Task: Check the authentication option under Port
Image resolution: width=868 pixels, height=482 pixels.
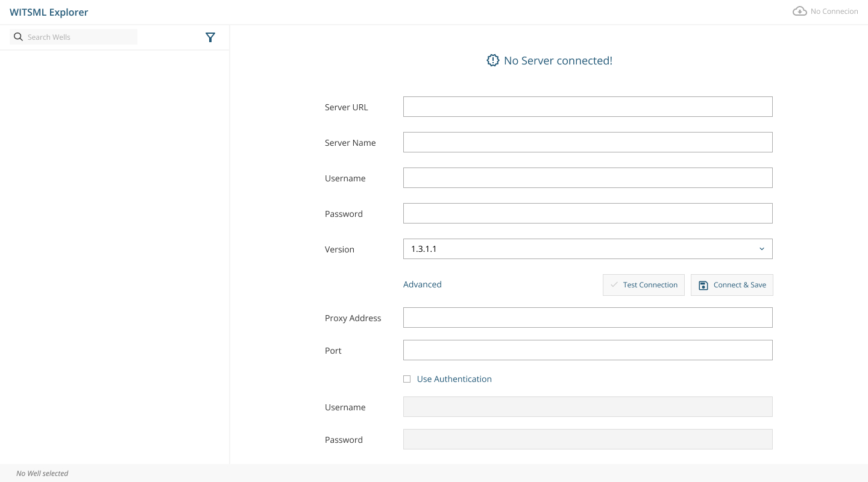Action: [x=407, y=378]
